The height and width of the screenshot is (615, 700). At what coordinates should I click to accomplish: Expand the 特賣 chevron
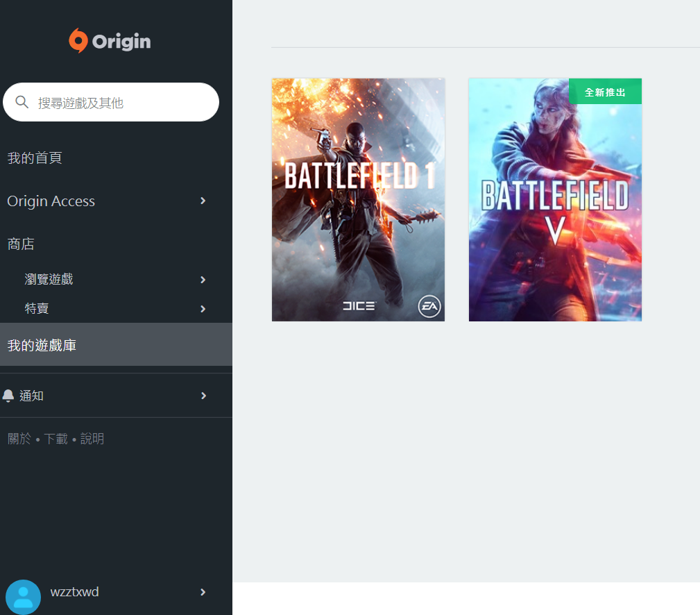pos(203,309)
